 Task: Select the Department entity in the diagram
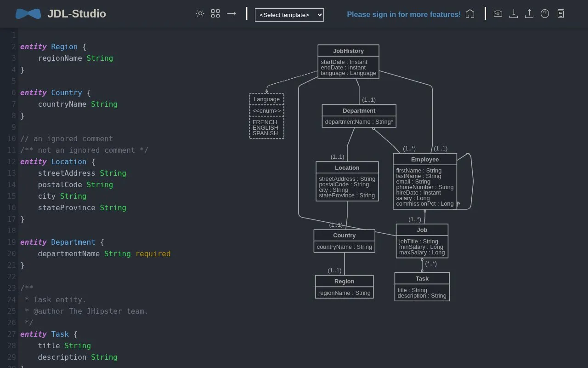click(359, 116)
